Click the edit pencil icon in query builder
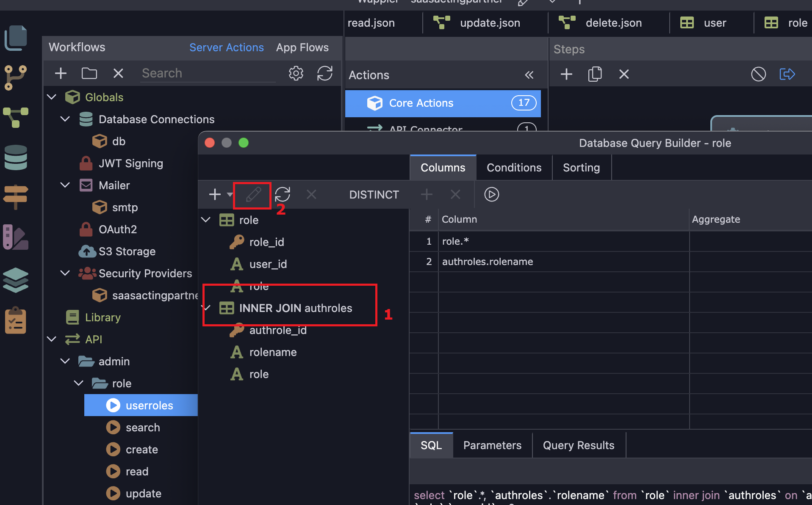 click(x=253, y=195)
